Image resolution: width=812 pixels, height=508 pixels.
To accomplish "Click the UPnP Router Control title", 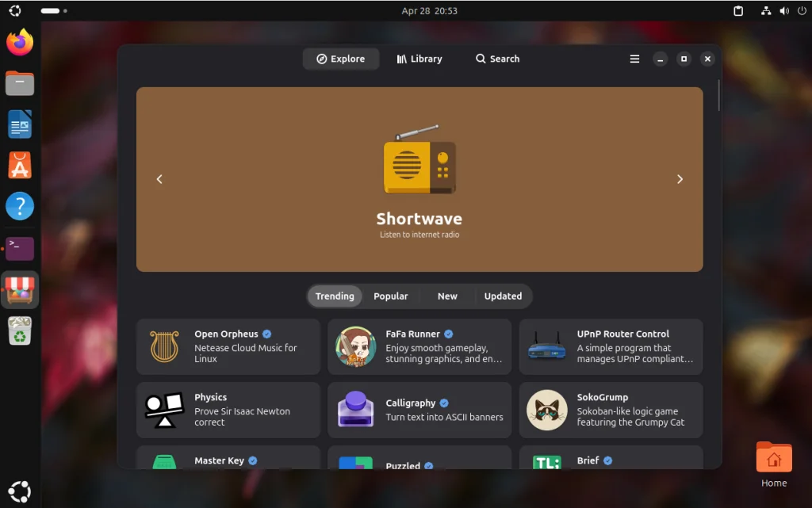I will click(x=623, y=334).
